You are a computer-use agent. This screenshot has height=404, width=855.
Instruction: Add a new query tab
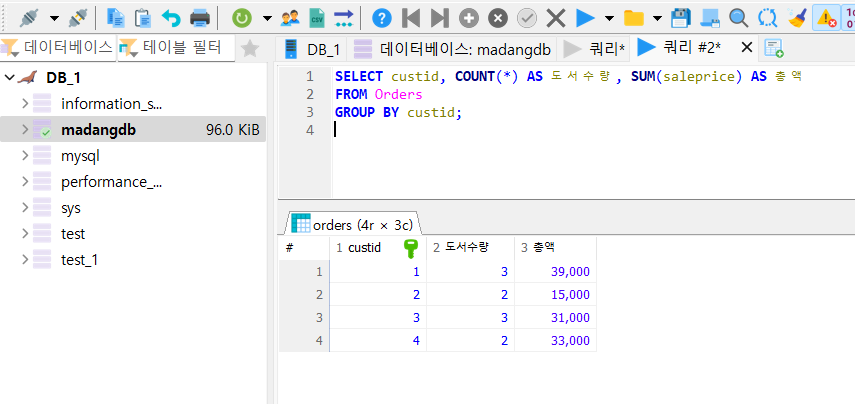[x=774, y=48]
